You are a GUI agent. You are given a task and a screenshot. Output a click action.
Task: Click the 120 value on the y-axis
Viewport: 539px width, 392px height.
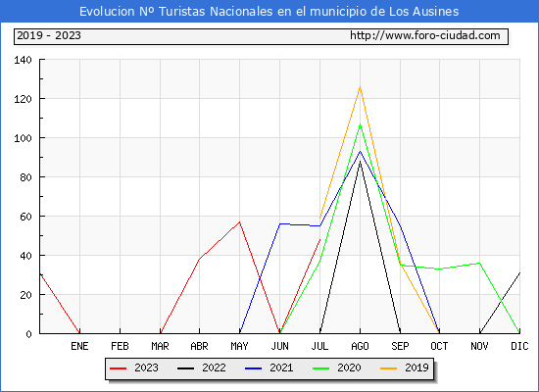coord(23,99)
